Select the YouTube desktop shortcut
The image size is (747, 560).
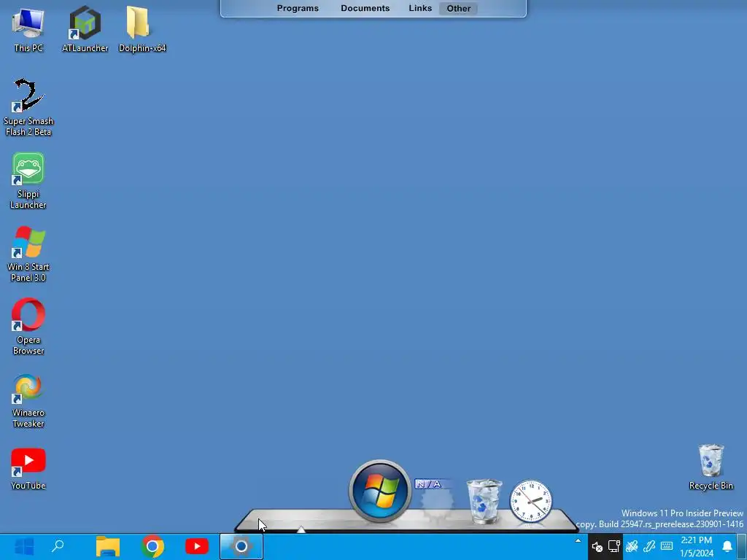28,469
